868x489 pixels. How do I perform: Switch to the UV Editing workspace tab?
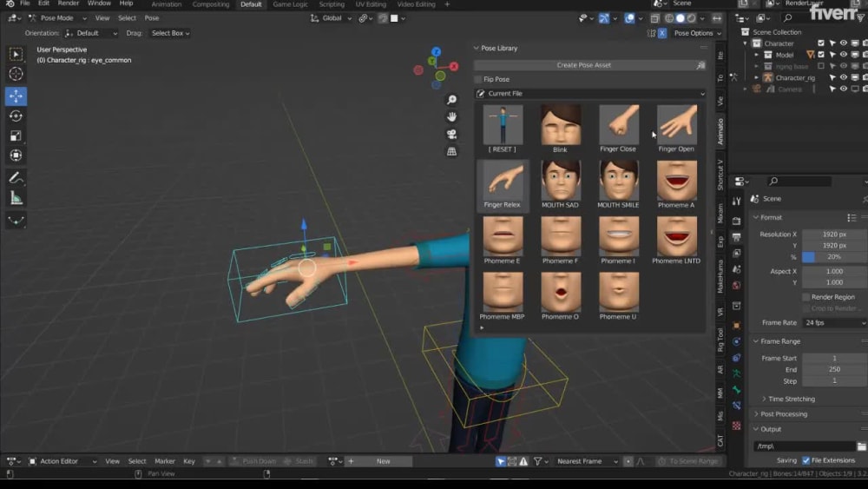tap(371, 3)
